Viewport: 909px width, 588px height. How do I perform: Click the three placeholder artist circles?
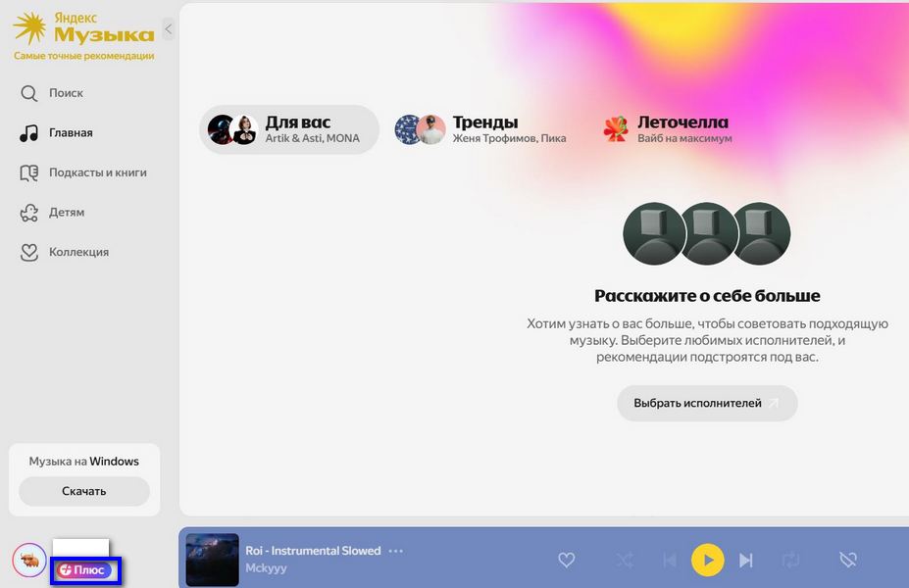coord(707,233)
